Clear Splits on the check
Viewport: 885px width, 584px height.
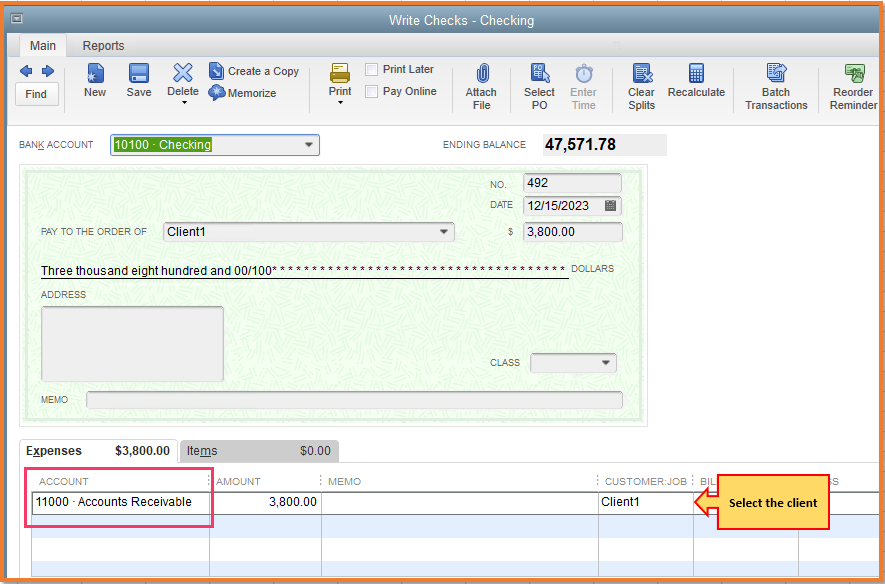642,86
